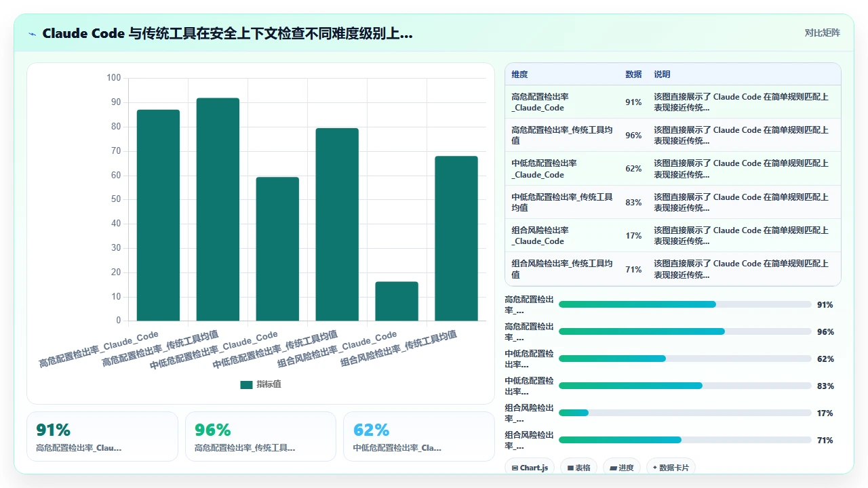The width and height of the screenshot is (868, 488).
Task: Click the 中低危配置检出率_Claude_Code chart bar
Action: coord(277,249)
